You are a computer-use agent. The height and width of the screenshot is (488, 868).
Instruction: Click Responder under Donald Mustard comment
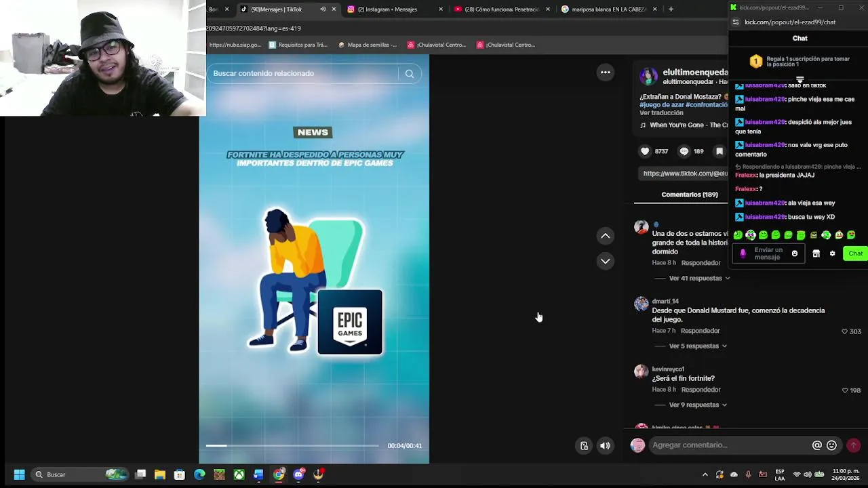click(700, 331)
